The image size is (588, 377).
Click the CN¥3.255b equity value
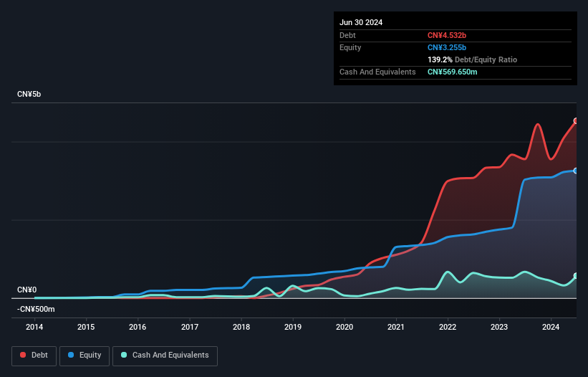[447, 47]
